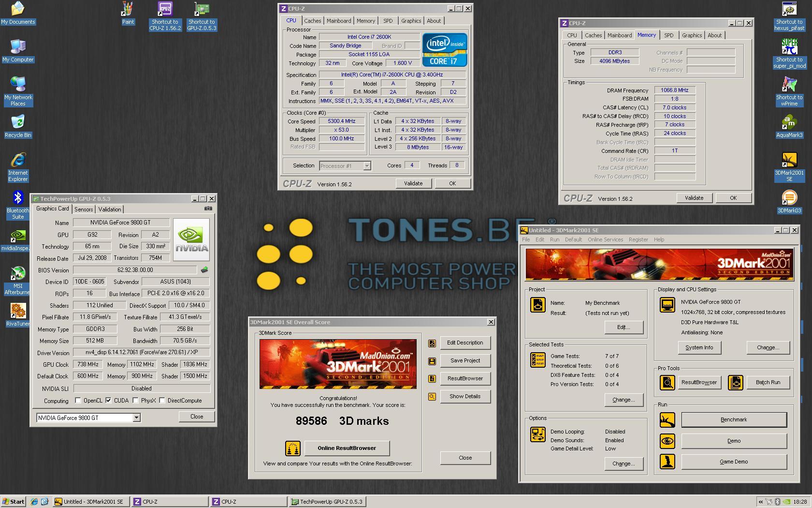
Task: Open Shortcut to wPrime icon
Action: [789, 91]
